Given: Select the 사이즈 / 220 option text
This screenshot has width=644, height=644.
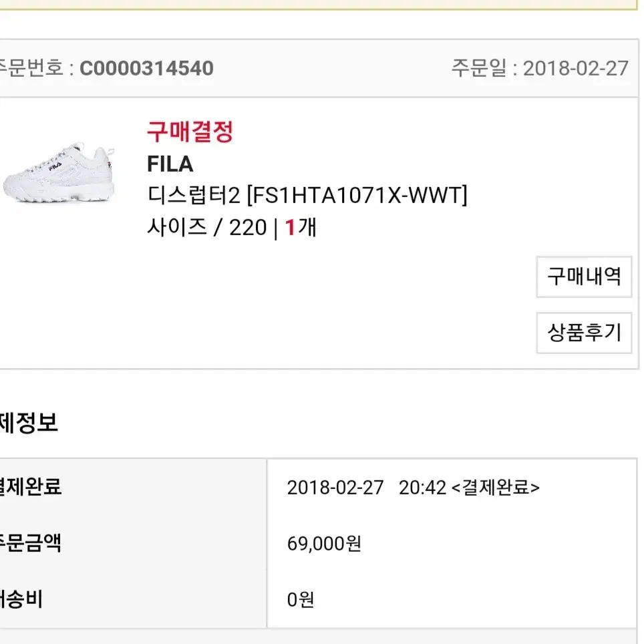Looking at the screenshot, I should click(x=207, y=227).
